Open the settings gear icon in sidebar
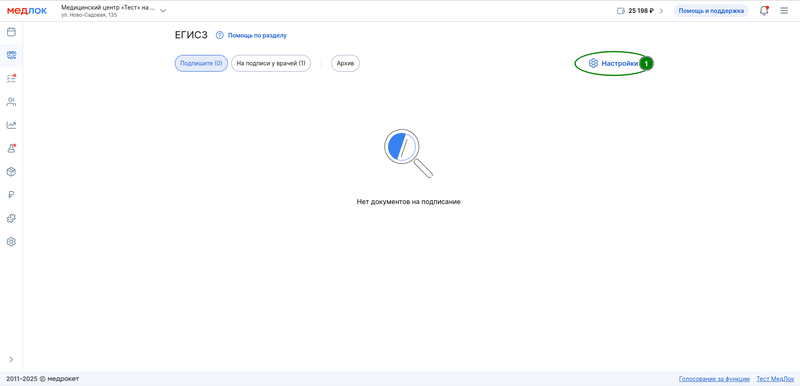 point(11,242)
